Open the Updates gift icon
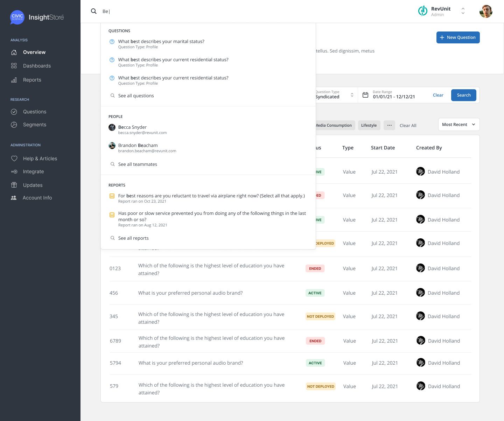Image resolution: width=504 pixels, height=421 pixels. [x=14, y=185]
